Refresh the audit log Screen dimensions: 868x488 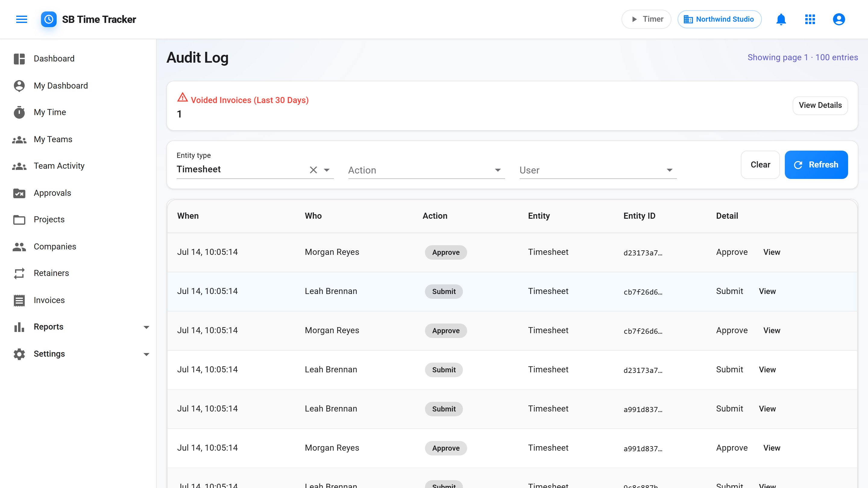point(816,165)
